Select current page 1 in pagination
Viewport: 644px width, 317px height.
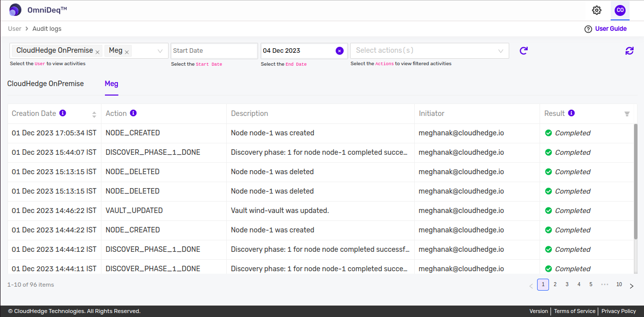[x=543, y=285]
